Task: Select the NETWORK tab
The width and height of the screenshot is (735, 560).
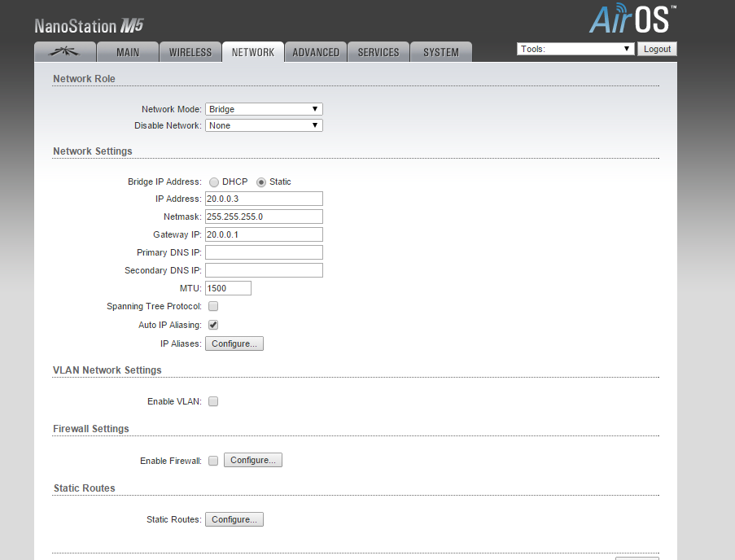Action: click(253, 52)
